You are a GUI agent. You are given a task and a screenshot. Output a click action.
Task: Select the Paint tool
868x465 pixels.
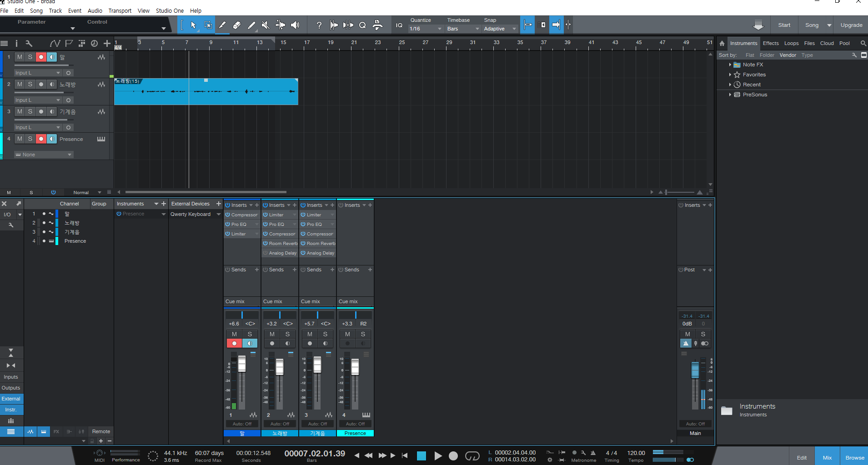(251, 25)
